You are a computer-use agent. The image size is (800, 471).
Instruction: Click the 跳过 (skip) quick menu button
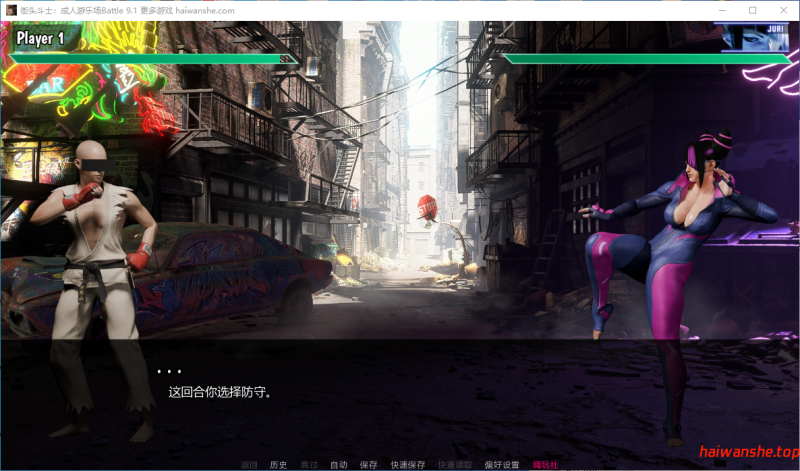click(x=309, y=465)
